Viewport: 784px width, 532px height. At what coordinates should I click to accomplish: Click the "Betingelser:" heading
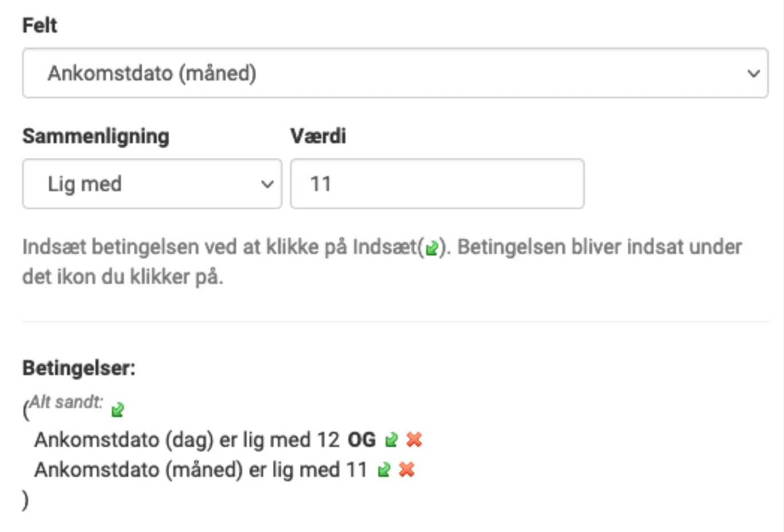click(79, 368)
